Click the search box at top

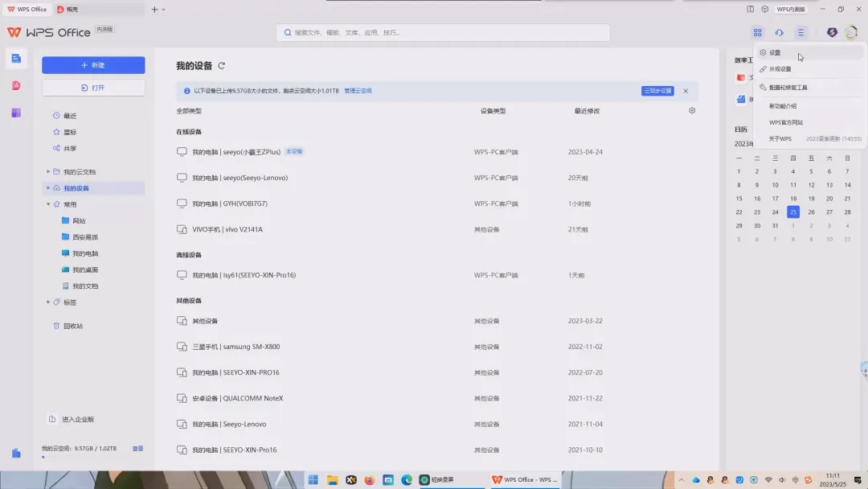click(x=443, y=33)
